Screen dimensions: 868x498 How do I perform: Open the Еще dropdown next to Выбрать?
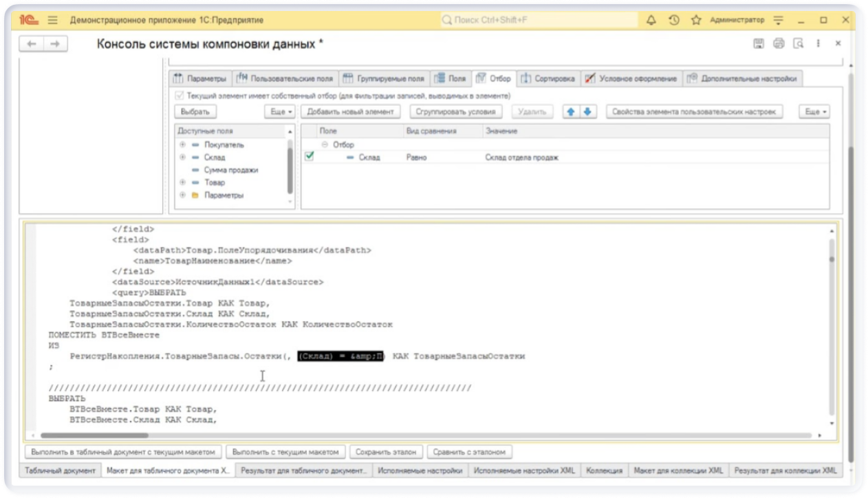(x=279, y=111)
